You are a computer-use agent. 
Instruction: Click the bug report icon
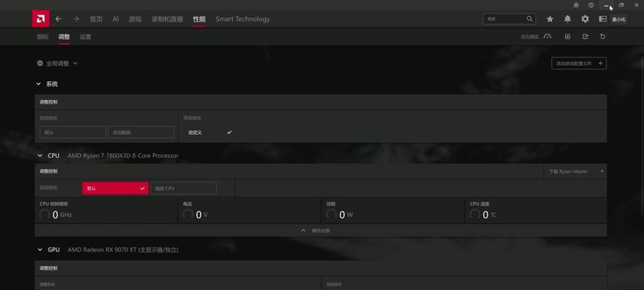[576, 5]
